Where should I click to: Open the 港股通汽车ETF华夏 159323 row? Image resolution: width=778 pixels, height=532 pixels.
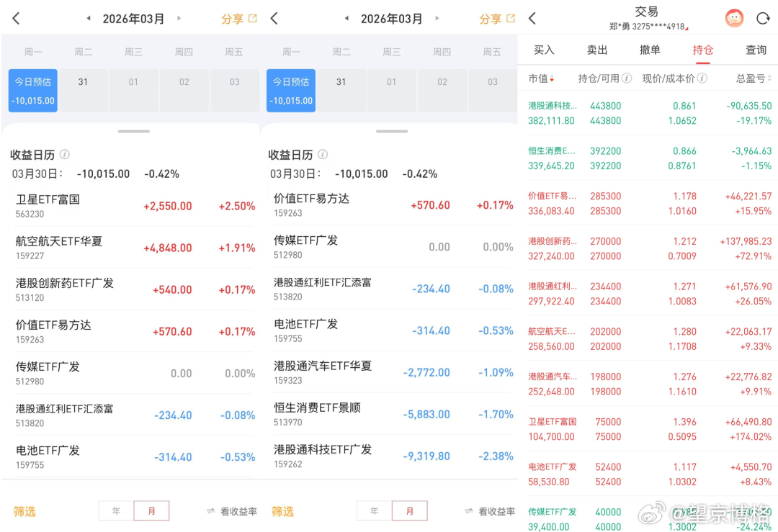coord(393,372)
